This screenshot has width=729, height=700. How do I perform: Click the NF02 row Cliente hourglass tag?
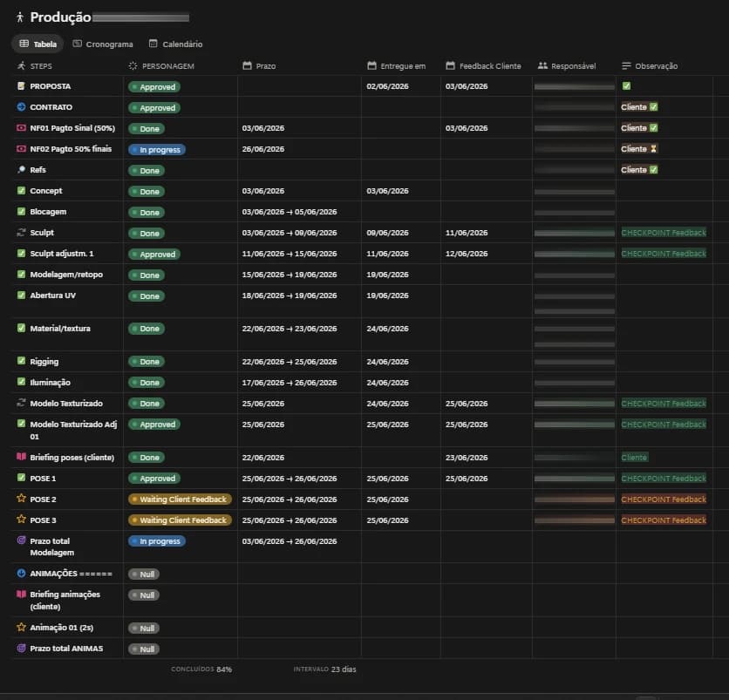click(639, 149)
